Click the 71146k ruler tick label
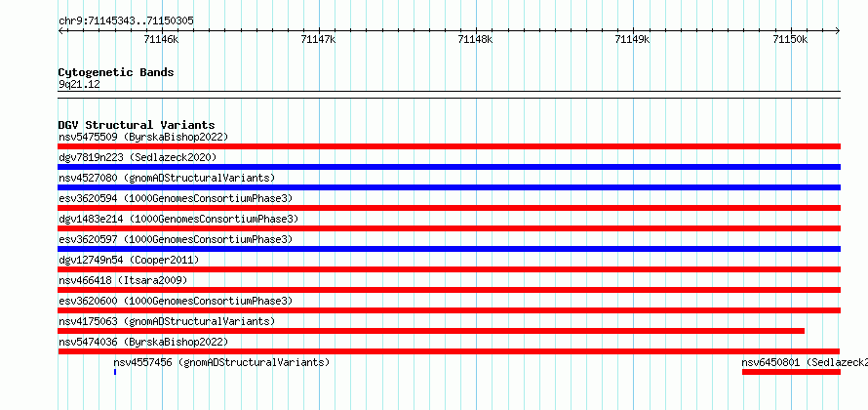Viewport: 868px width, 410px height. click(161, 39)
